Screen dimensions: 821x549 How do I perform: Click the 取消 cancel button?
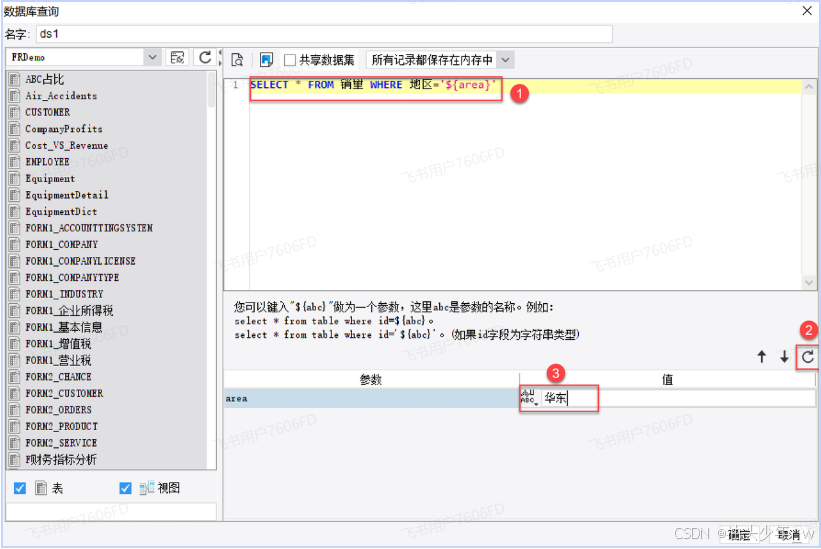[x=788, y=534]
